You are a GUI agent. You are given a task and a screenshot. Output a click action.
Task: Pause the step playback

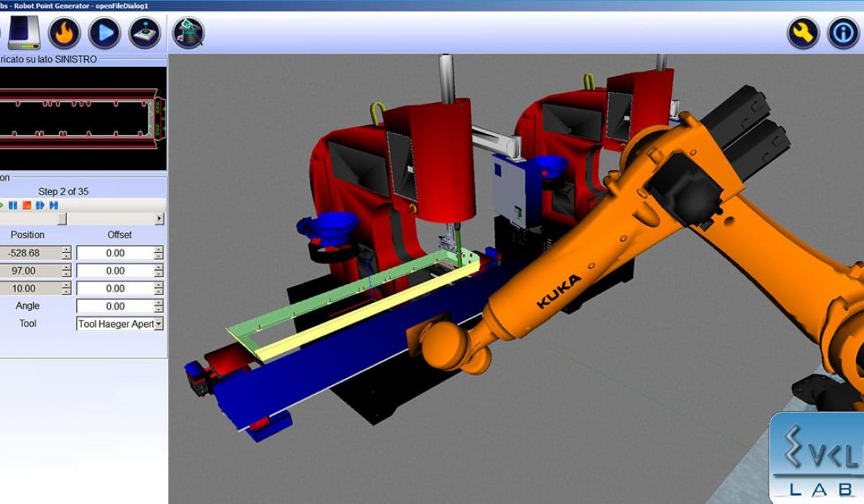[x=13, y=205]
